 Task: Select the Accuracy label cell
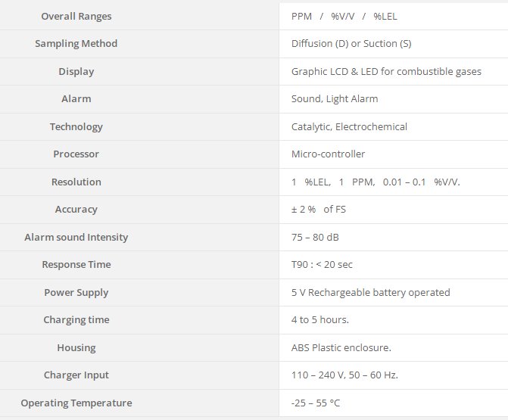(76, 210)
